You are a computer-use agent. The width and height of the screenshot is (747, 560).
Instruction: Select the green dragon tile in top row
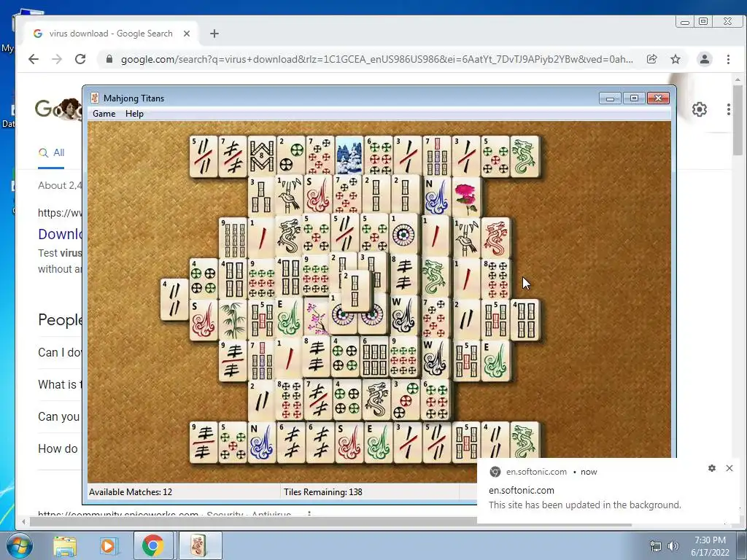pos(525,156)
